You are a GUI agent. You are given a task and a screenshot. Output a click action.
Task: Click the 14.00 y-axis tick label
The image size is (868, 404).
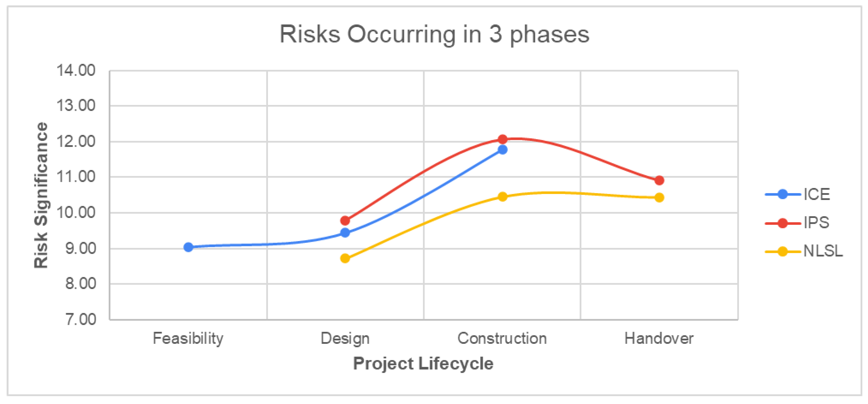(x=76, y=71)
